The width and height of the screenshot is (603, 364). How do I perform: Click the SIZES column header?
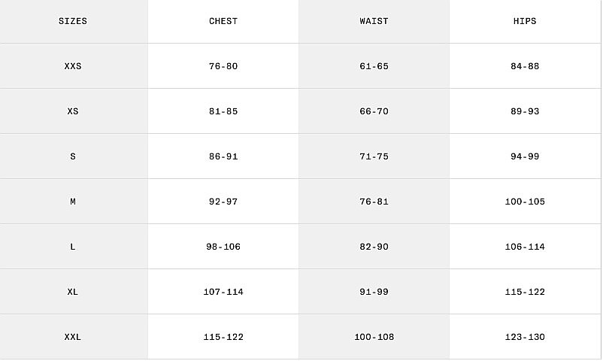click(x=73, y=21)
